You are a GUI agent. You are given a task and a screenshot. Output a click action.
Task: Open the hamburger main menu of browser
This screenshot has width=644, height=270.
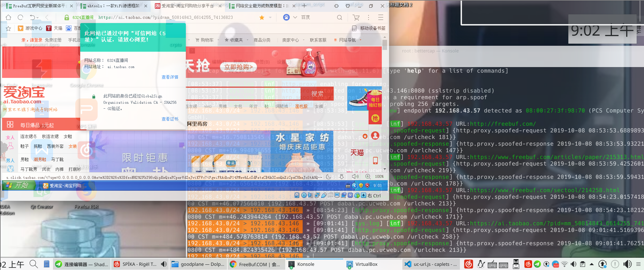[381, 17]
